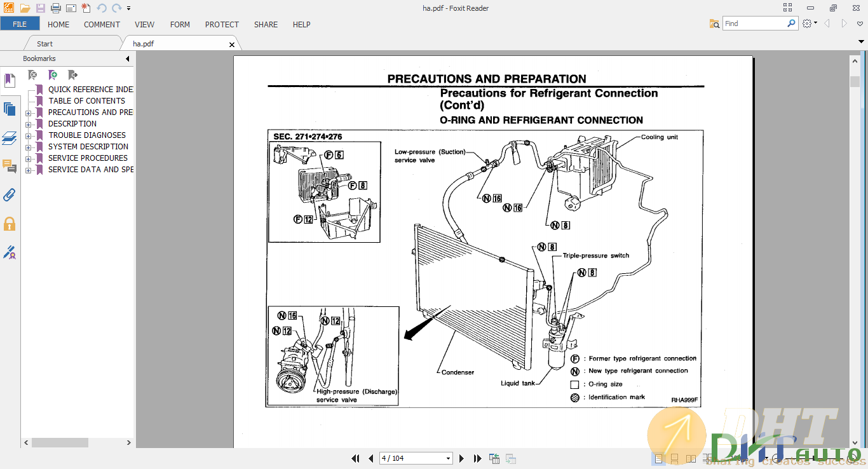Expand SERVICE DATA AND SPECIFICATIONS node
Image resolution: width=868 pixels, height=469 pixels.
tap(29, 170)
